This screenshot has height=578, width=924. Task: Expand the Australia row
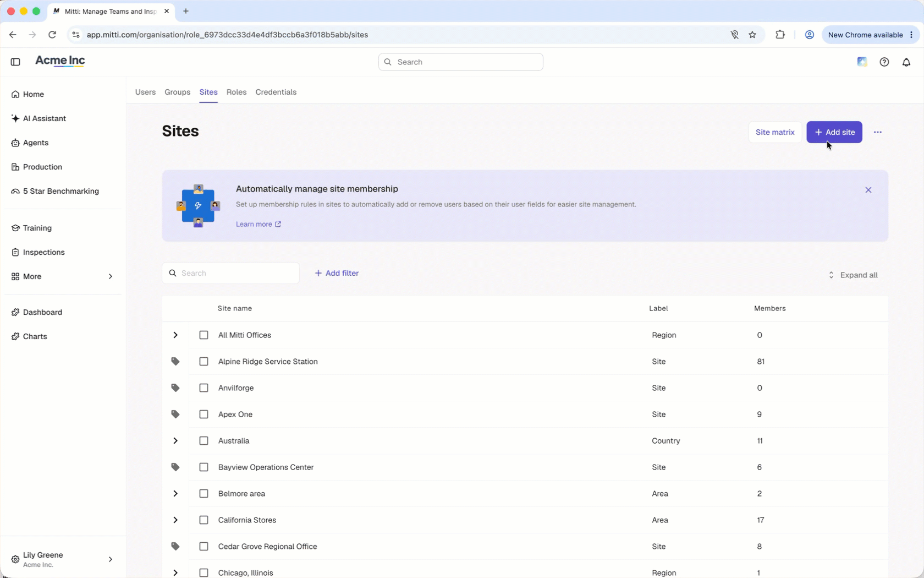click(175, 441)
